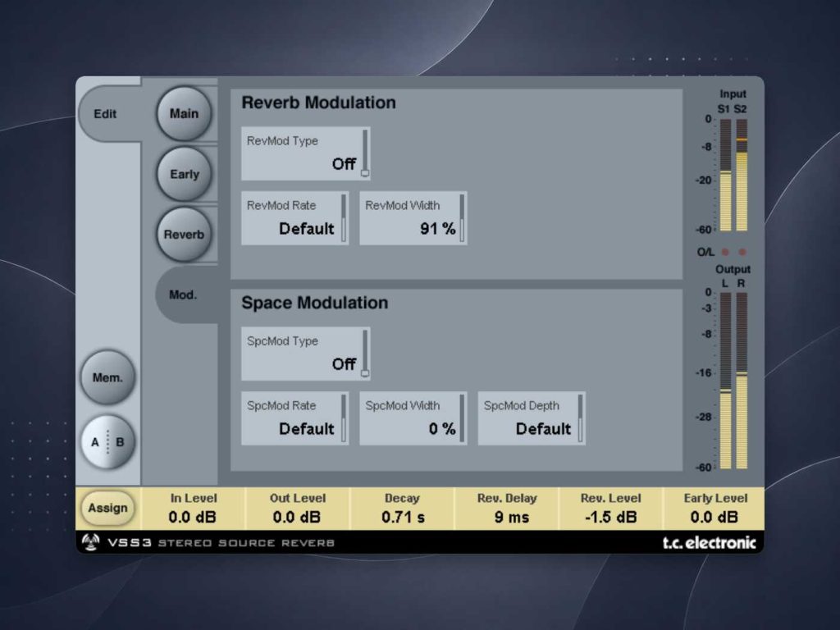Image resolution: width=840 pixels, height=630 pixels.
Task: Click the RevMod Width slider strip
Action: click(462, 218)
